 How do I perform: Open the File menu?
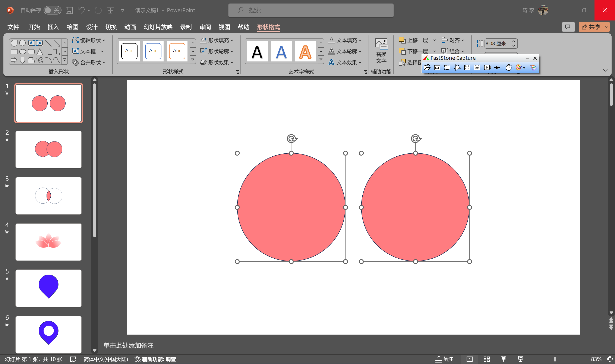click(13, 27)
